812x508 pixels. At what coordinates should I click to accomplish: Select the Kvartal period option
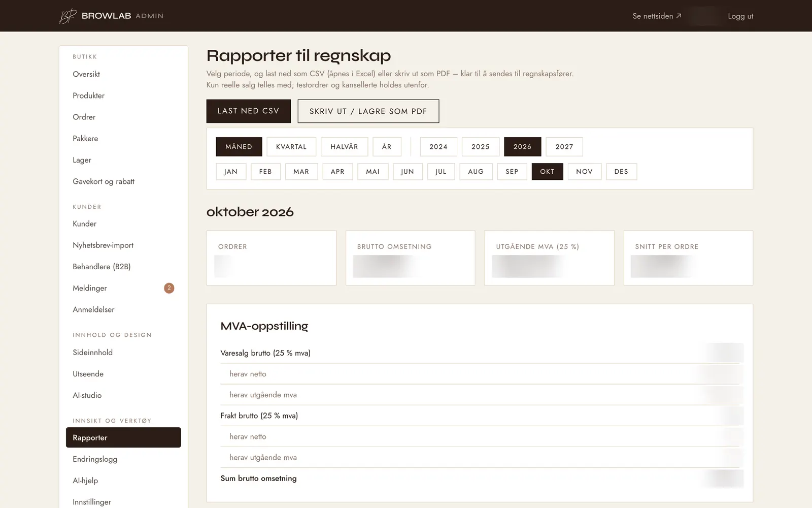pos(291,147)
